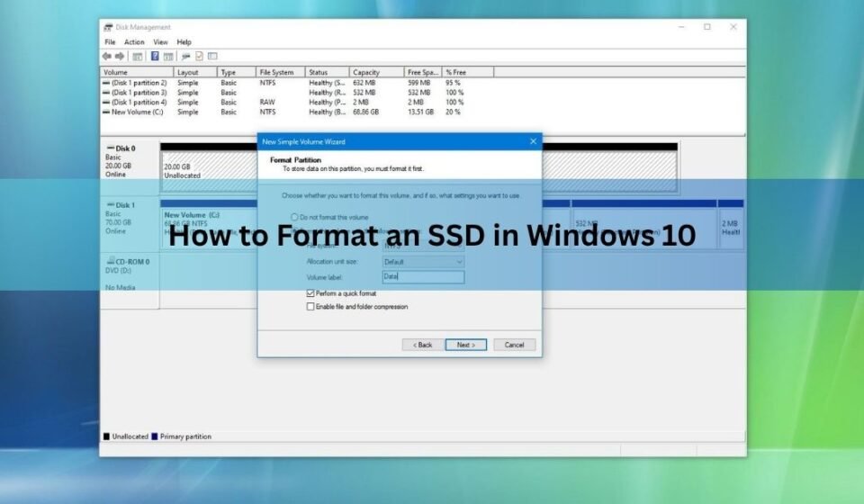Viewport: 864px width, 504px height.
Task: Enable file and folder compression checkbox
Action: tap(310, 306)
